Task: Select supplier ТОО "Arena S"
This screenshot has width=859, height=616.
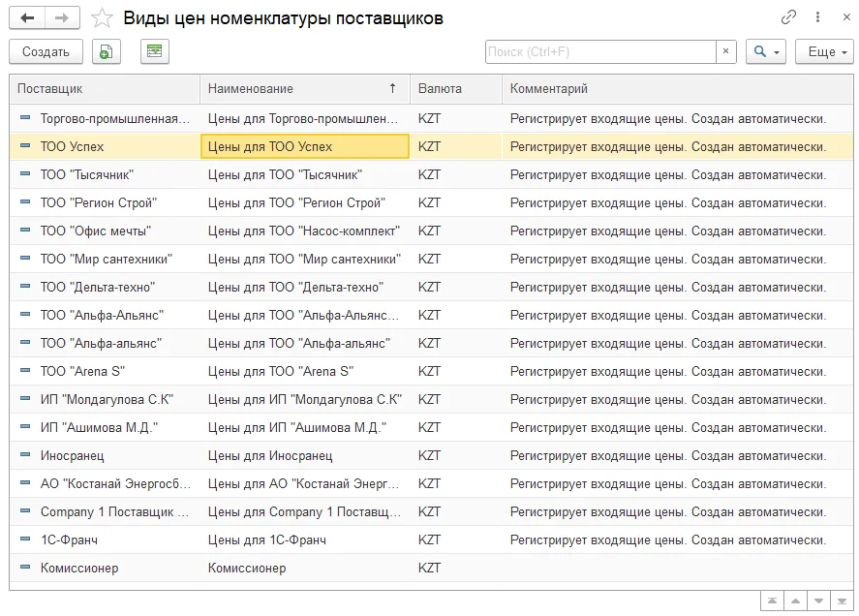Action: [x=82, y=371]
